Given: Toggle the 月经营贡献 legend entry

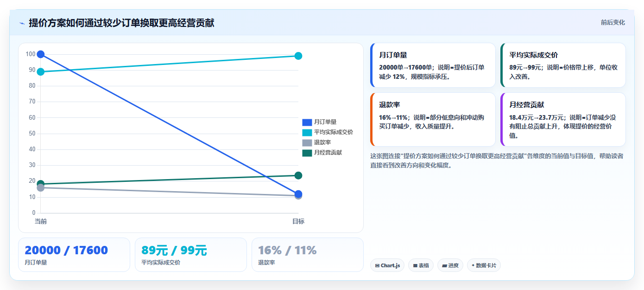Looking at the screenshot, I should pyautogui.click(x=322, y=153).
